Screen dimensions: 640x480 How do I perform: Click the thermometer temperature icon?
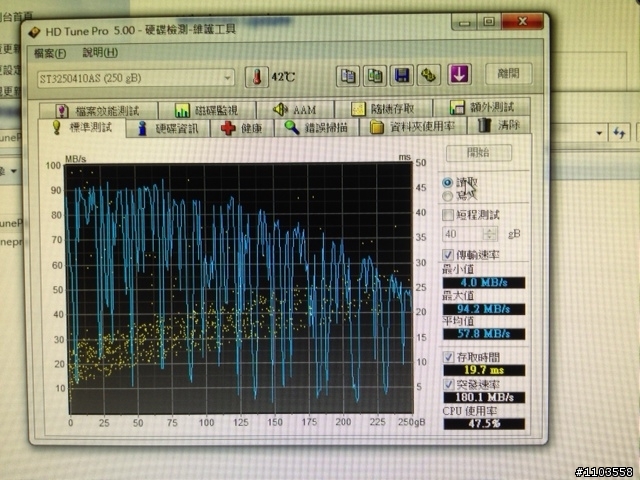click(x=257, y=76)
